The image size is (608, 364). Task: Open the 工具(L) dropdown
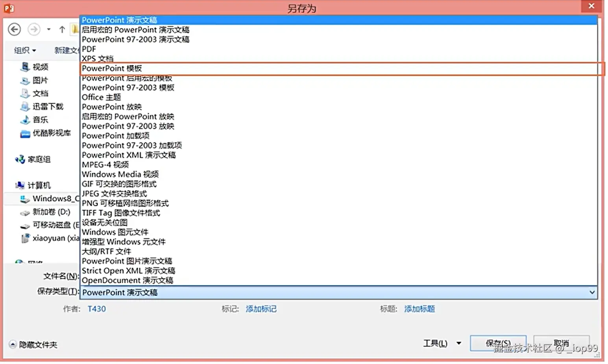442,343
